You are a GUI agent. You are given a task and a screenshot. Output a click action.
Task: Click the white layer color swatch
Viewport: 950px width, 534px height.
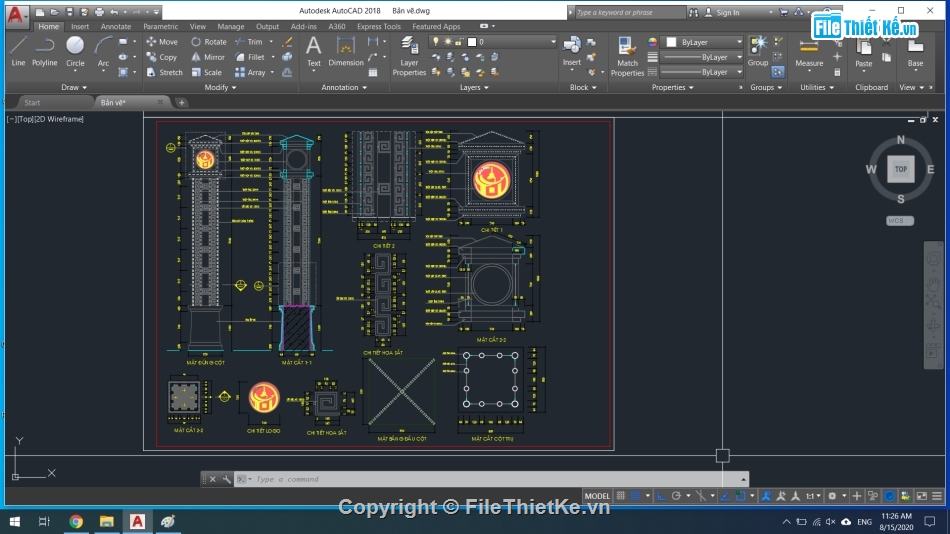[x=472, y=42]
